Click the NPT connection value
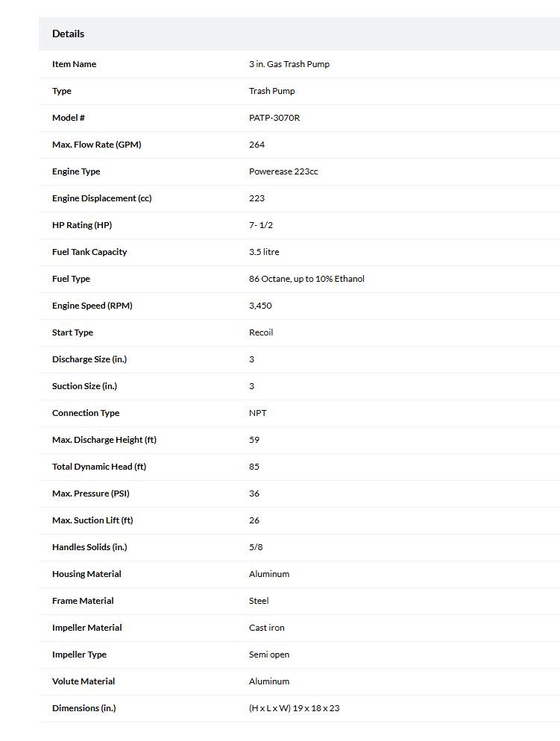 [257, 413]
